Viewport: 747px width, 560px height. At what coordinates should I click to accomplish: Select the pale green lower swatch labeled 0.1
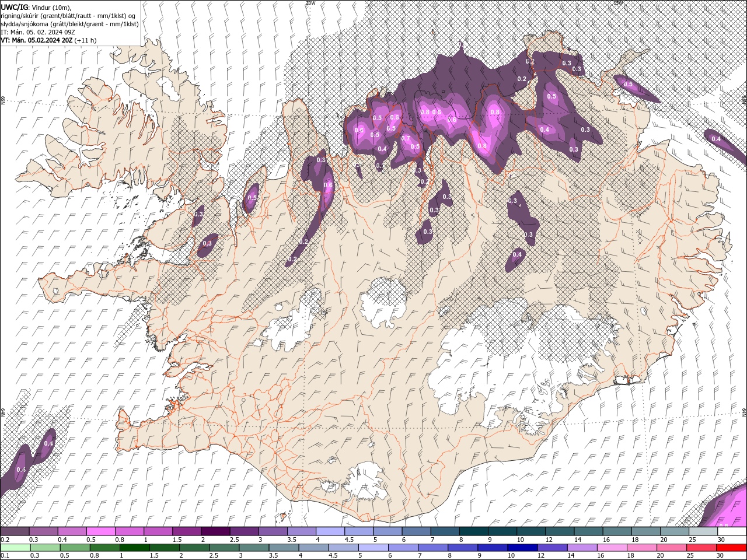coord(15,548)
